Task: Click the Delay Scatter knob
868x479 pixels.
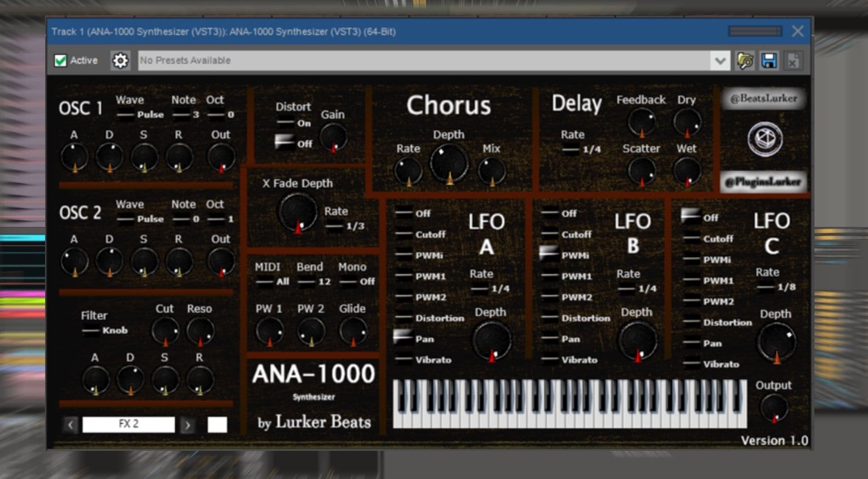Action: (641, 171)
